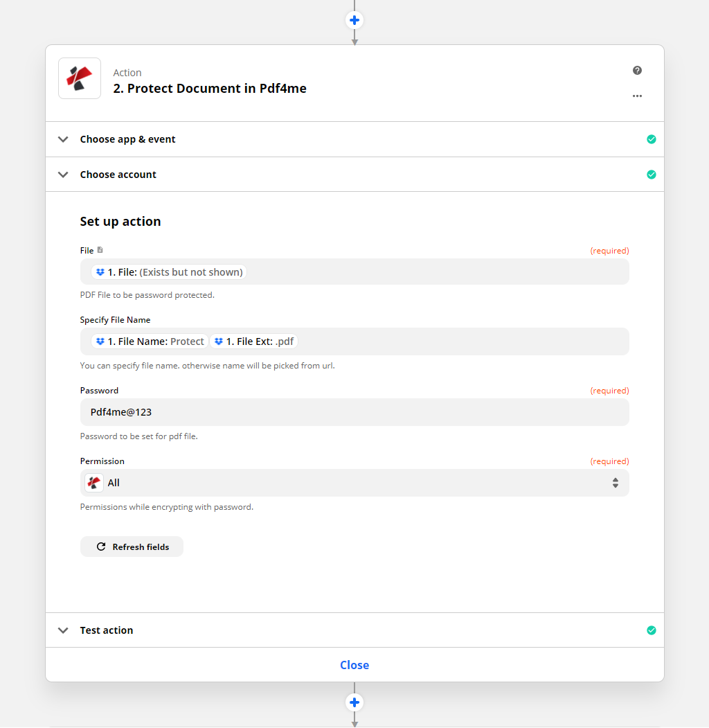Click the Pdf4me app logo
The height and width of the screenshot is (728, 709).
[x=79, y=78]
